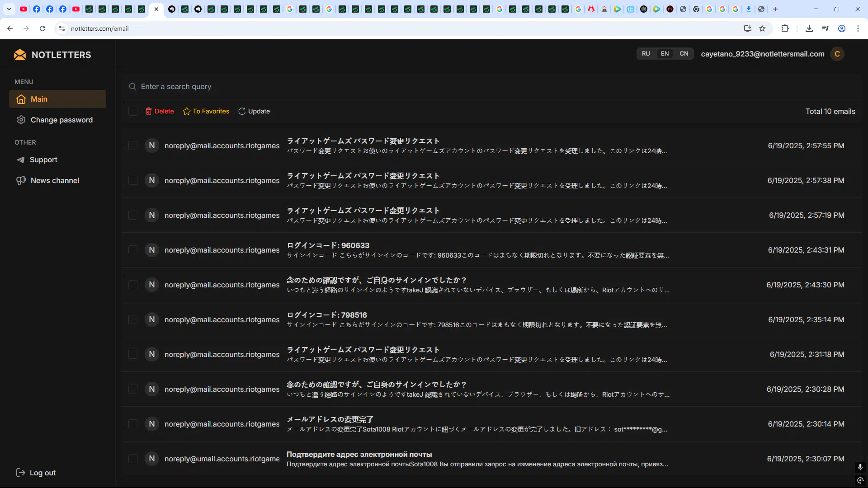Switch to the first Facebook tab
This screenshot has height=488, width=868.
37,9
